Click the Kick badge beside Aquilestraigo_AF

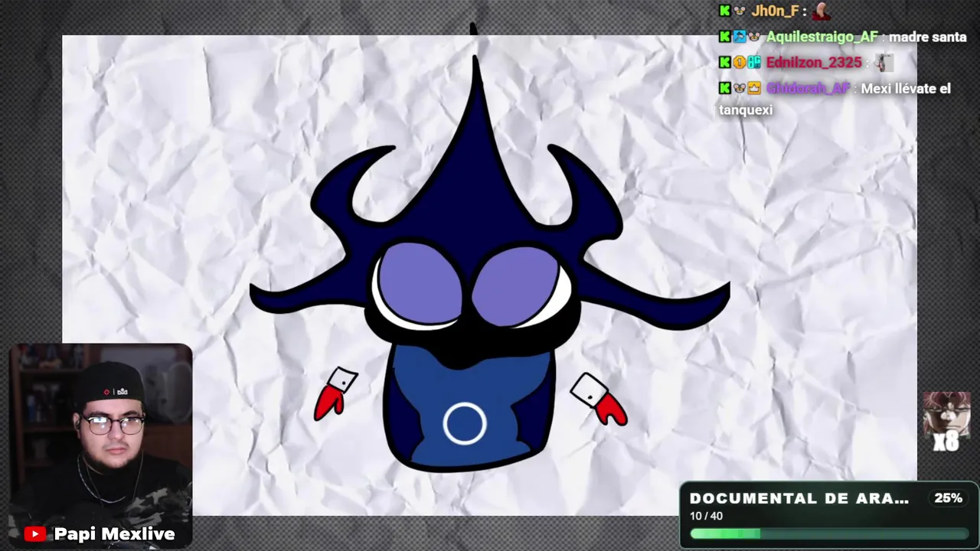pyautogui.click(x=724, y=37)
